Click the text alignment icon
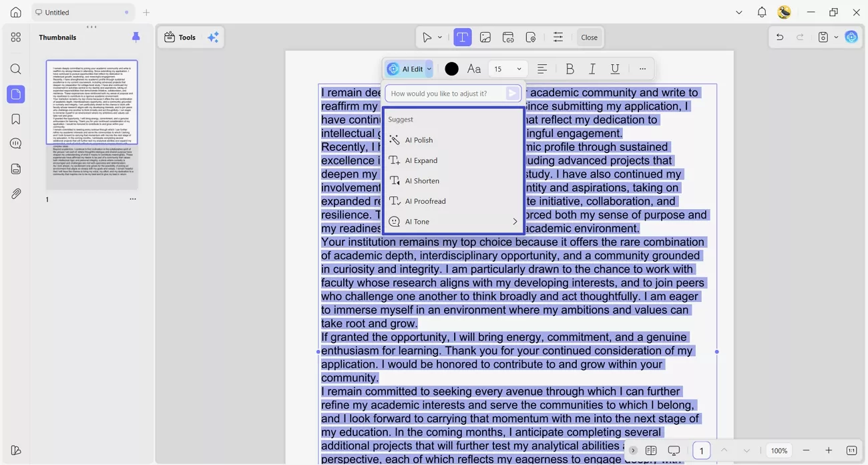 [542, 69]
